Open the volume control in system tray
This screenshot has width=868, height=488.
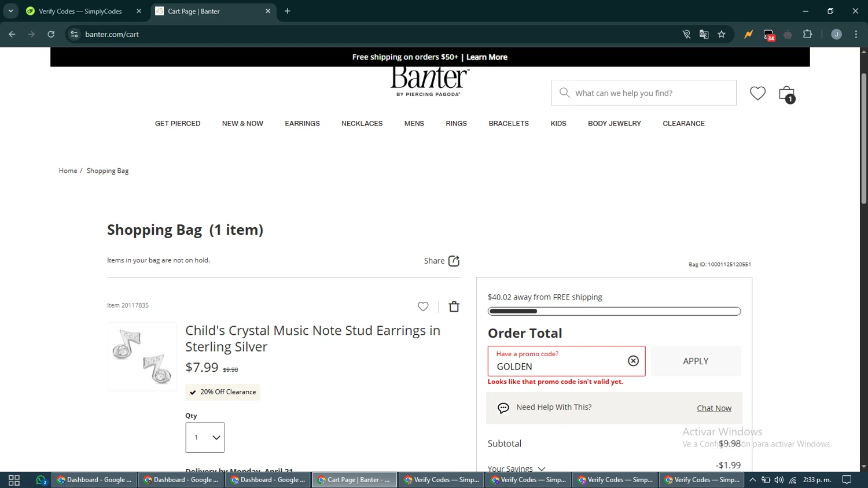tap(779, 480)
